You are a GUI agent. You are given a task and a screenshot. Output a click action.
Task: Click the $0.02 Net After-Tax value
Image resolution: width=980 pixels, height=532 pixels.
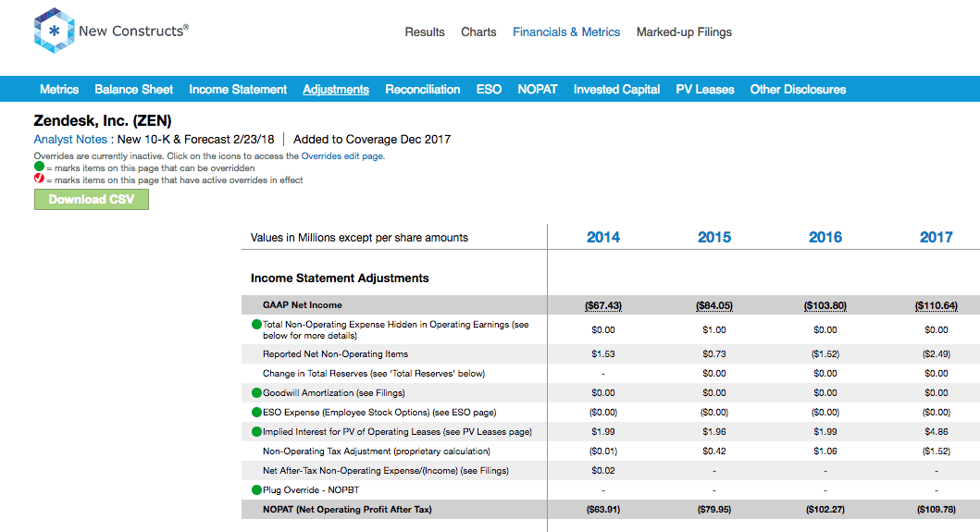603,470
